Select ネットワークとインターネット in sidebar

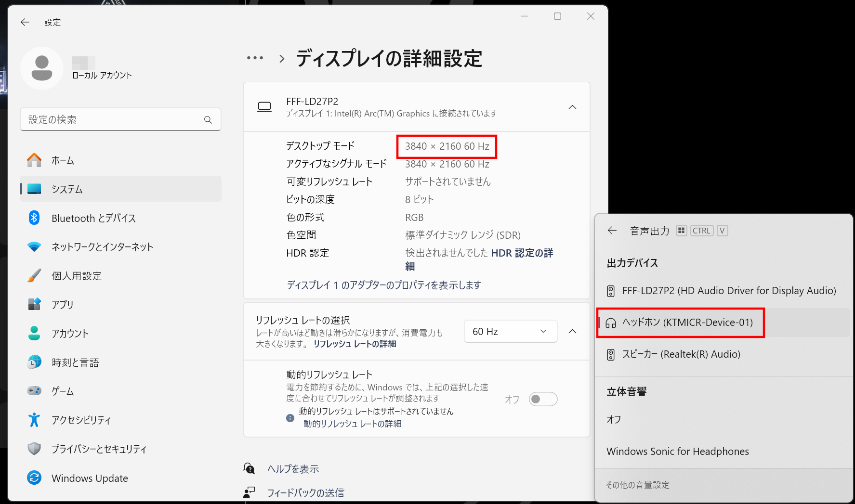(x=102, y=247)
